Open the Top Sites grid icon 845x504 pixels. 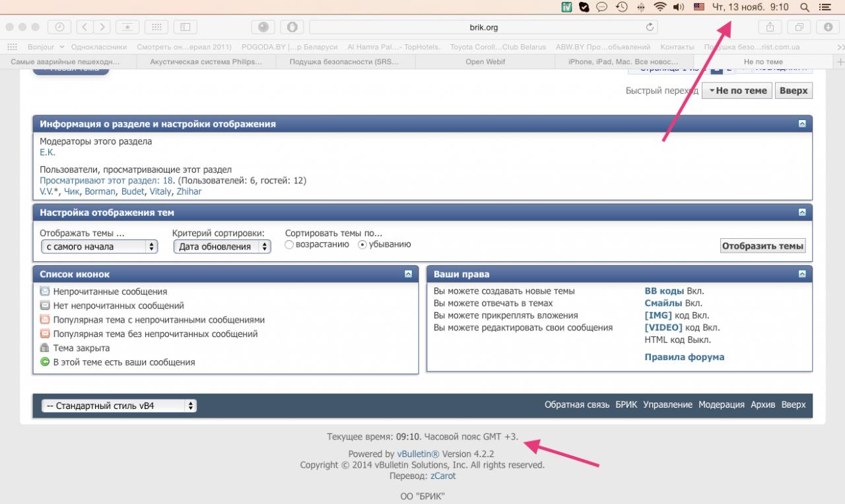tap(156, 27)
